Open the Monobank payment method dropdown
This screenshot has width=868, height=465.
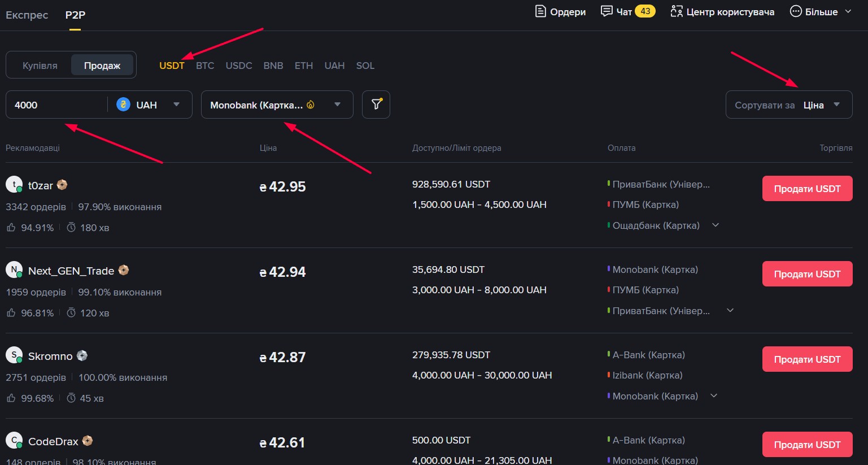tap(277, 105)
